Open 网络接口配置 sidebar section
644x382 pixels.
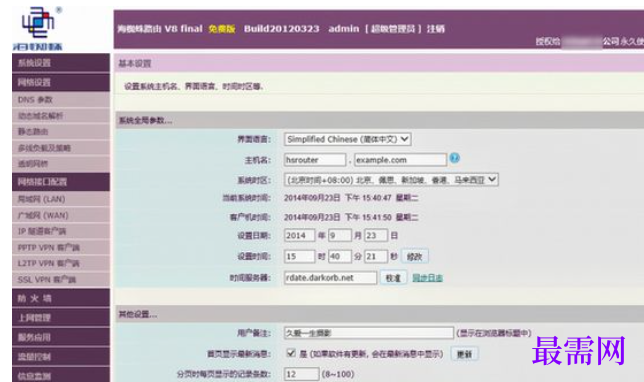[61, 182]
